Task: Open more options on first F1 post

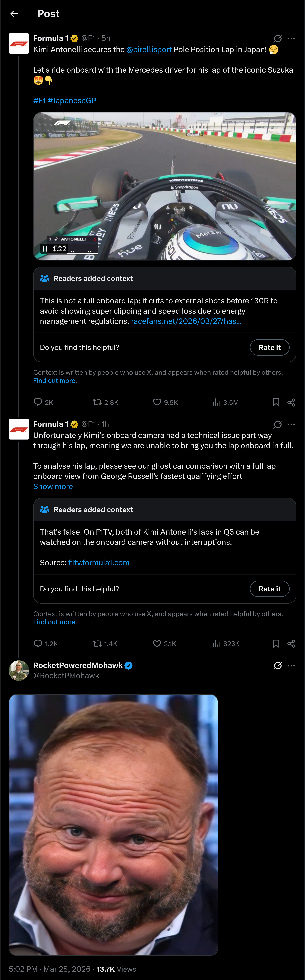Action: tap(291, 38)
